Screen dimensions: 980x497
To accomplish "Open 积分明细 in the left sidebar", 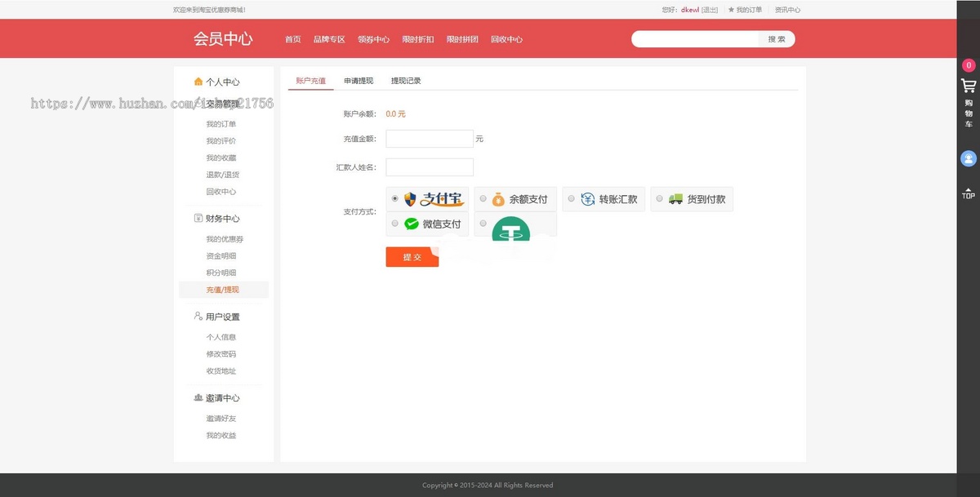I will (x=220, y=273).
